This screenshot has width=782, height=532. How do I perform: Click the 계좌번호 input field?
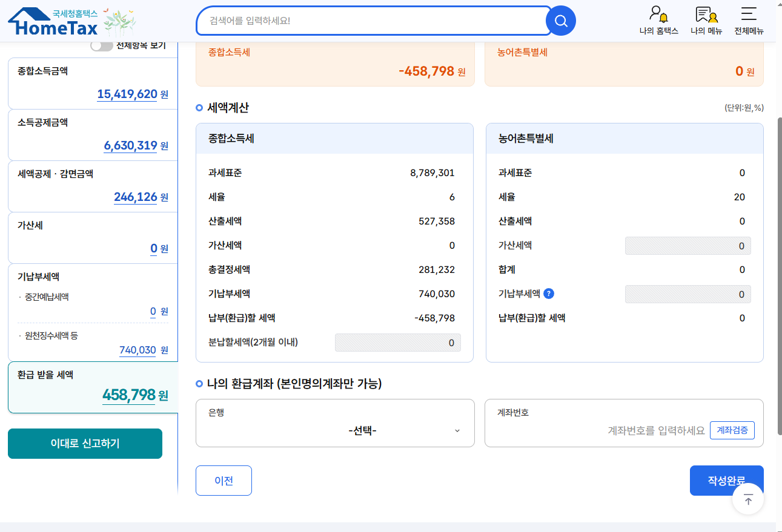[x=657, y=430]
